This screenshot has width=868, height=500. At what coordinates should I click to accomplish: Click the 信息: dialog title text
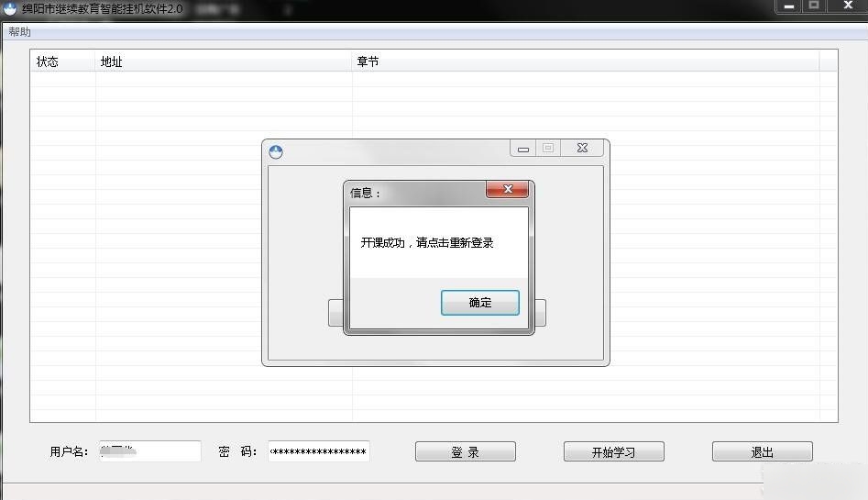click(365, 193)
